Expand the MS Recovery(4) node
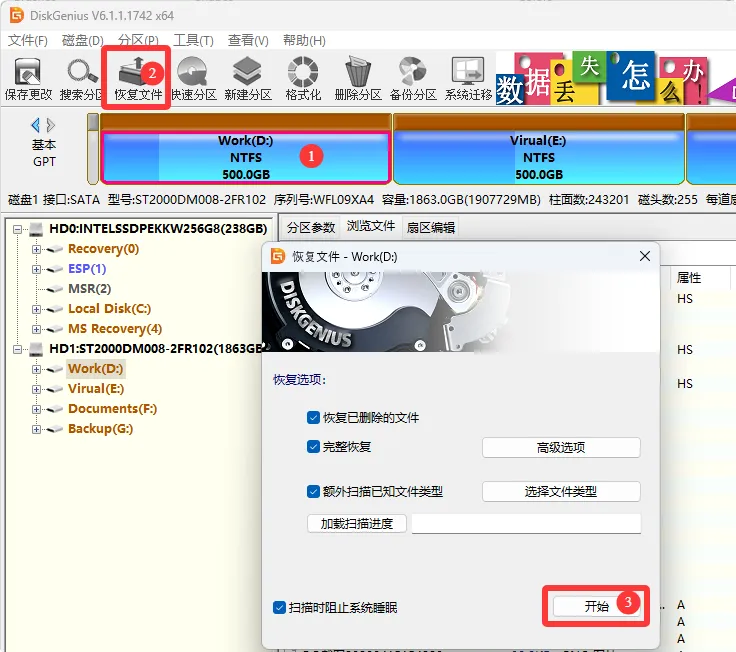This screenshot has width=736, height=652. click(36, 329)
